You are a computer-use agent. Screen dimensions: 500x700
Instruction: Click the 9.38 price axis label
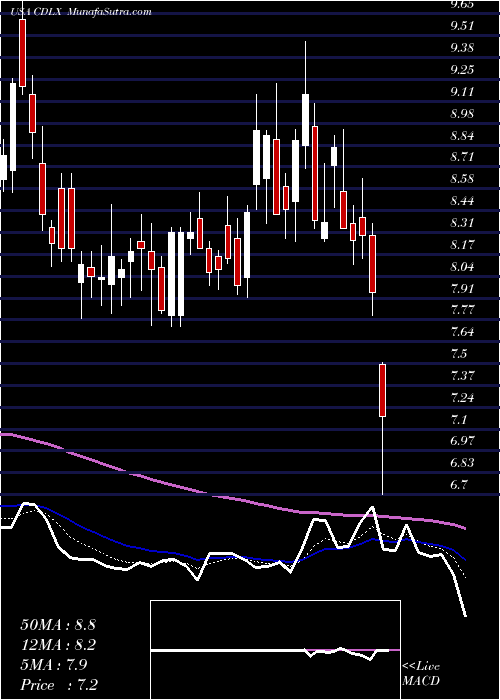pos(463,48)
